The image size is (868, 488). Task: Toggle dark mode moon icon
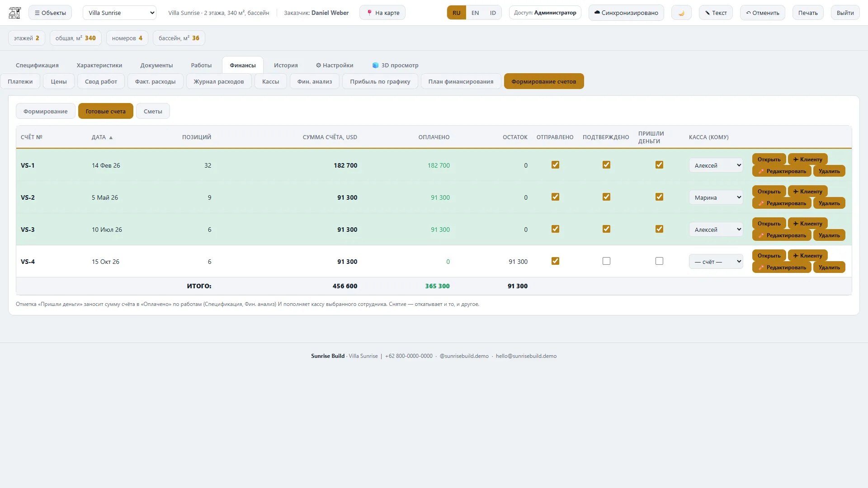click(x=681, y=13)
